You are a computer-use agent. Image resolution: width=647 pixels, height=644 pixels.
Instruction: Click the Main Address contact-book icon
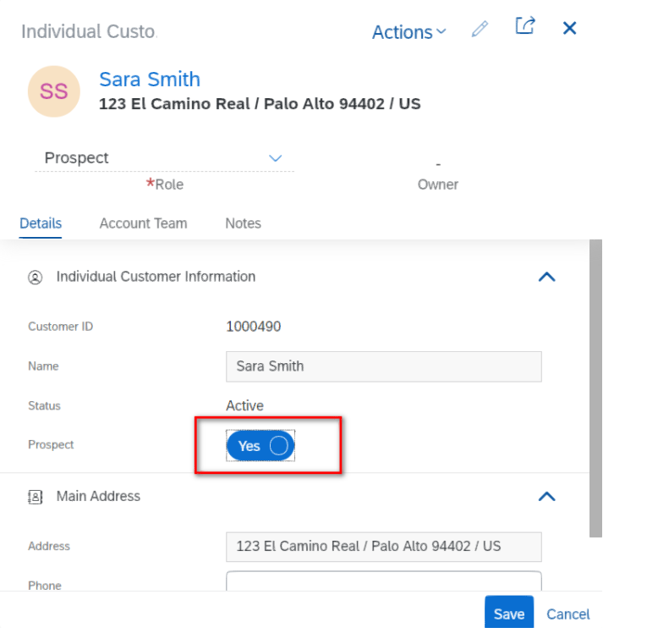click(x=35, y=497)
